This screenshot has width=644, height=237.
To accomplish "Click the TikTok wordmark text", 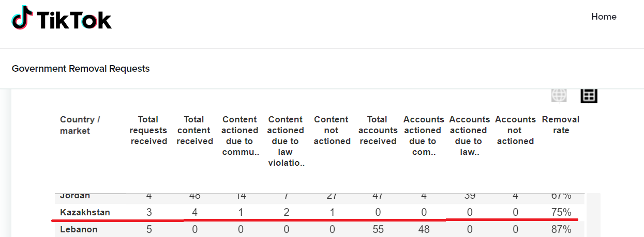I will pyautogui.click(x=74, y=20).
